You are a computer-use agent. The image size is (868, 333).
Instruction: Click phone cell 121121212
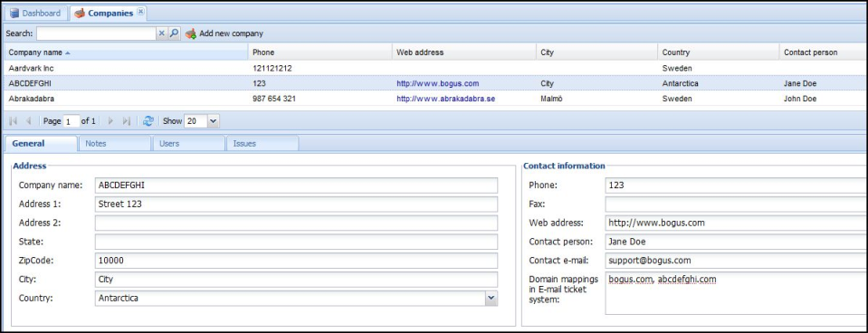(272, 69)
